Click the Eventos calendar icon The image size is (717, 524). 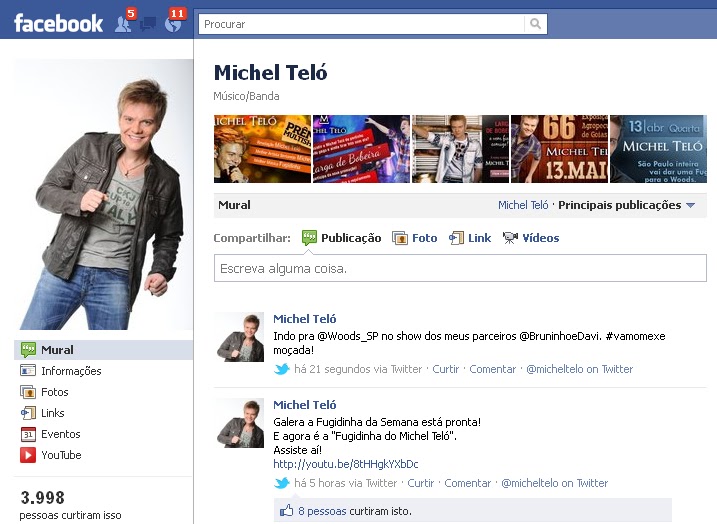[28, 434]
